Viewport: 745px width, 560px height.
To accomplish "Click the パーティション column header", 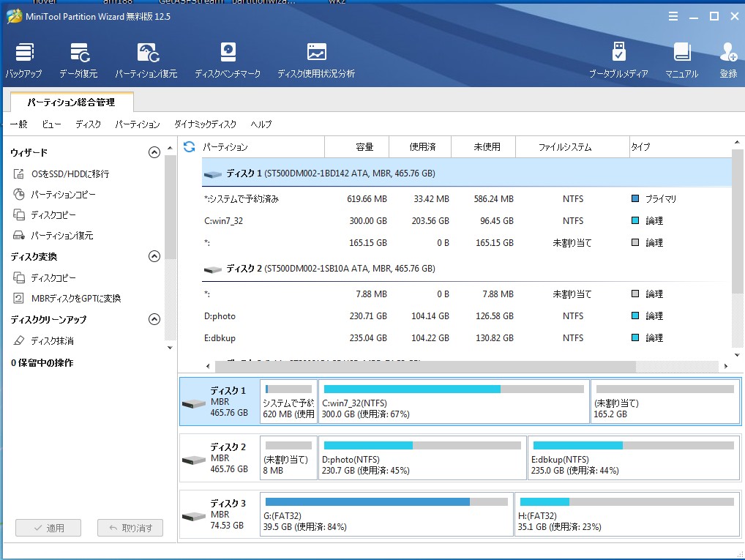I will (262, 147).
